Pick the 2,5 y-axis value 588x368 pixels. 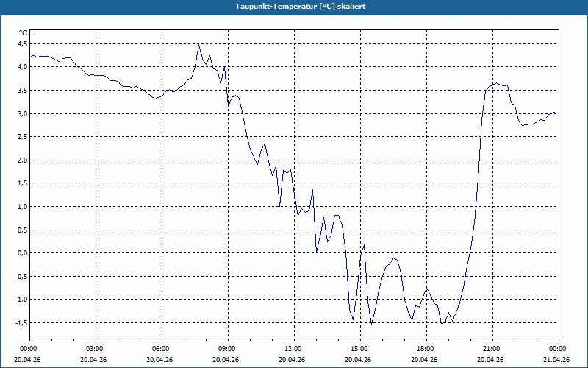22,137
